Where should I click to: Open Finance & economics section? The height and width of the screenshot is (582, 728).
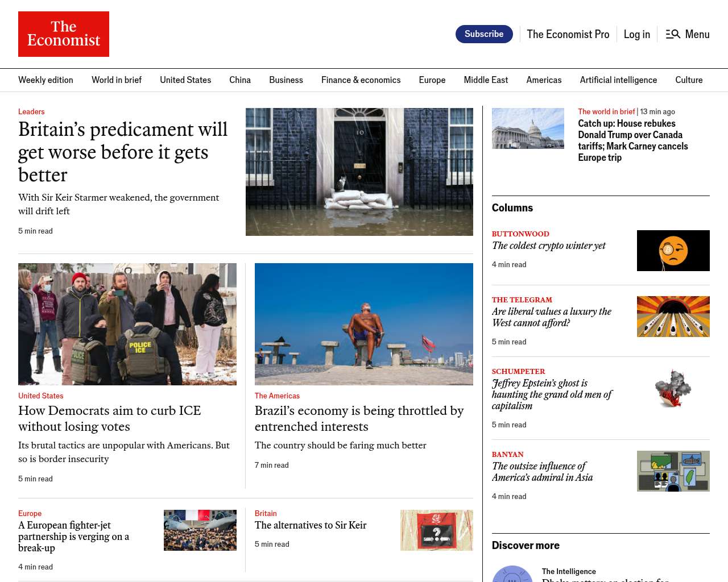[x=361, y=80]
